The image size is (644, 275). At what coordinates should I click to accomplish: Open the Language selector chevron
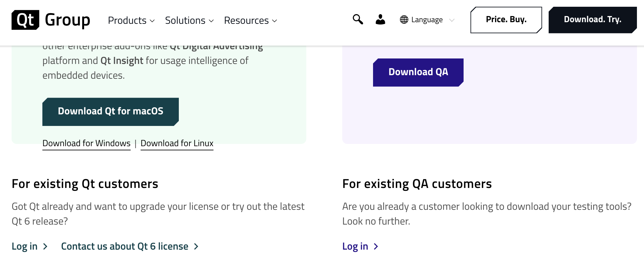452,20
